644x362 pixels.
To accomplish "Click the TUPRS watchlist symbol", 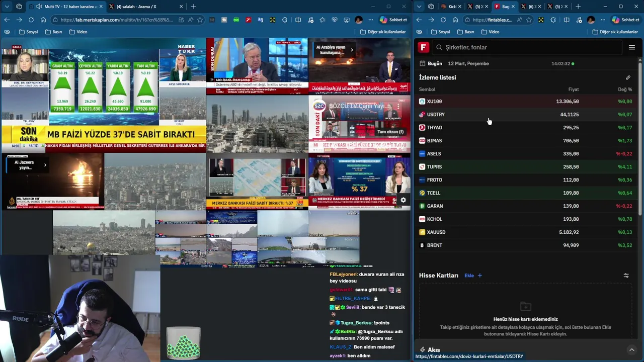I will point(434,167).
